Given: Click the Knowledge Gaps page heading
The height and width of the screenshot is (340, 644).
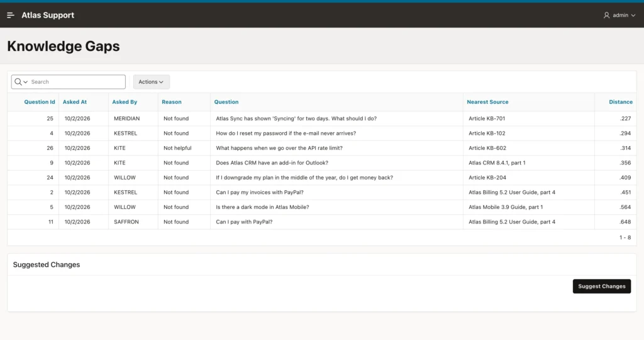Looking at the screenshot, I should click(64, 46).
